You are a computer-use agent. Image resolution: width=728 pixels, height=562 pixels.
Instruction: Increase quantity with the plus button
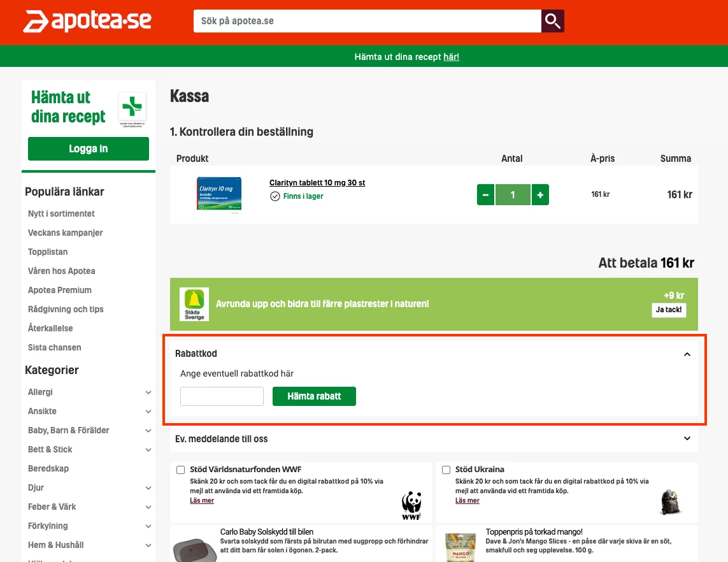pos(540,194)
